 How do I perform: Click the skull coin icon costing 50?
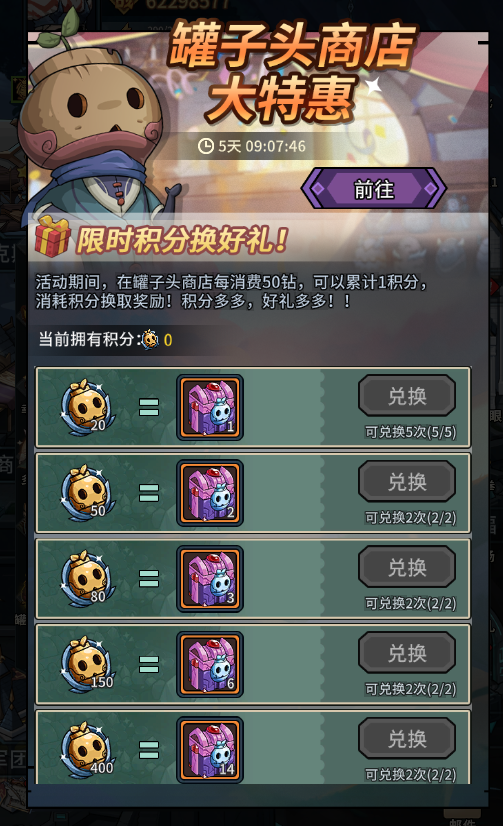(87, 493)
